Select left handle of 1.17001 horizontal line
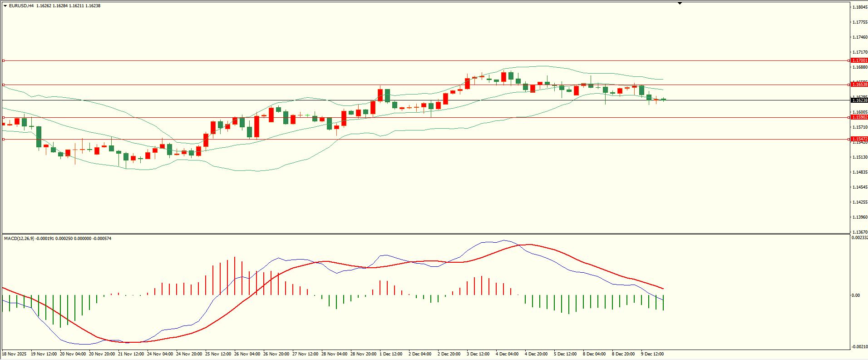 pyautogui.click(x=4, y=60)
